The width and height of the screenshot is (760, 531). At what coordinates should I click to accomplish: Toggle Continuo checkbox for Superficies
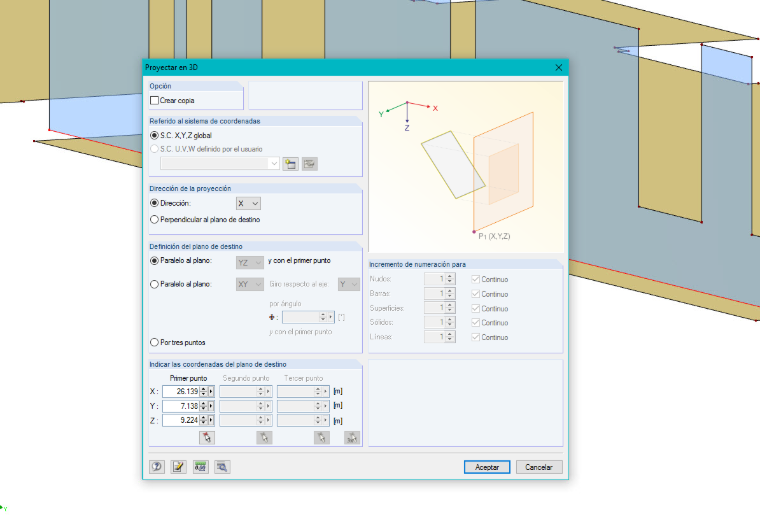point(475,308)
